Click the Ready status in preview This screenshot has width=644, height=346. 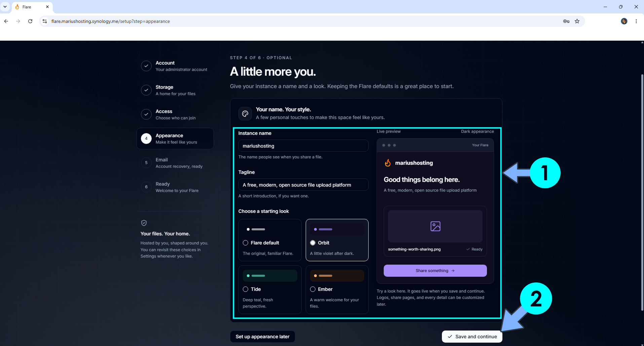(x=475, y=249)
